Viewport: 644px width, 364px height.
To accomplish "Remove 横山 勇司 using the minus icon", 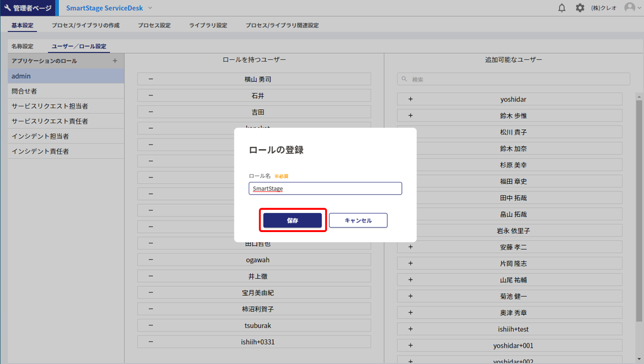I will pyautogui.click(x=151, y=79).
